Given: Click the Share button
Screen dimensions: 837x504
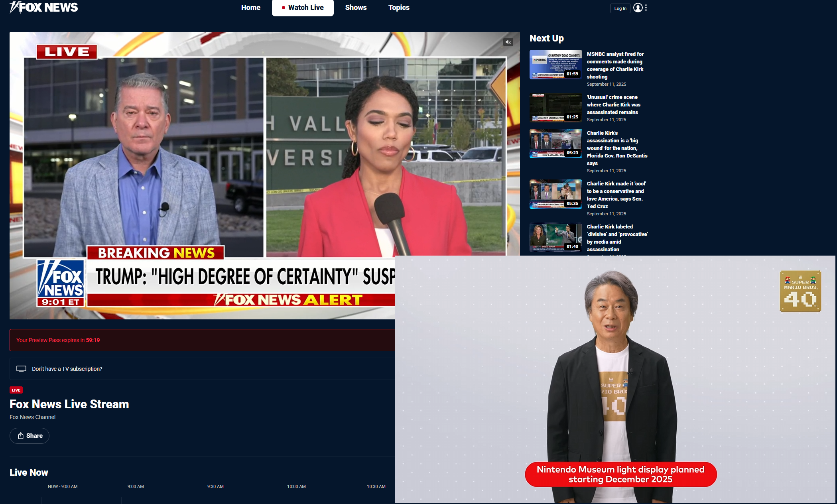Looking at the screenshot, I should coord(30,436).
